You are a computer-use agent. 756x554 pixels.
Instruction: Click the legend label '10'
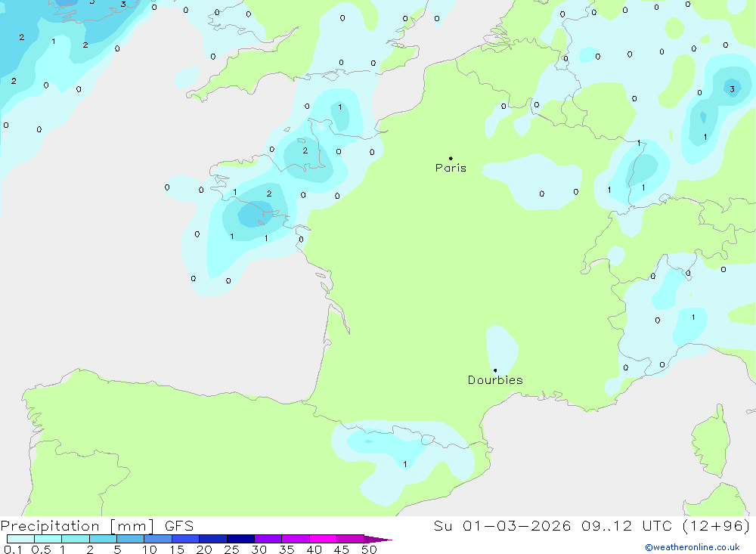(150, 549)
